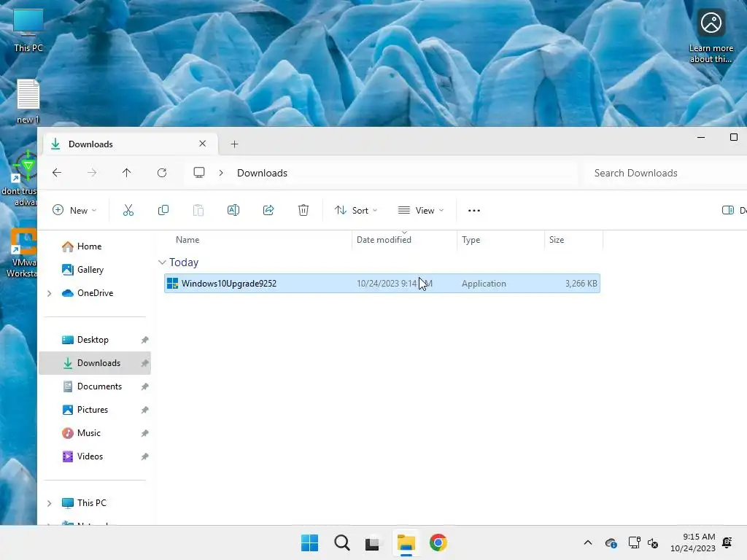Click the pin icon beside Videos
This screenshot has width=747, height=560.
point(144,456)
